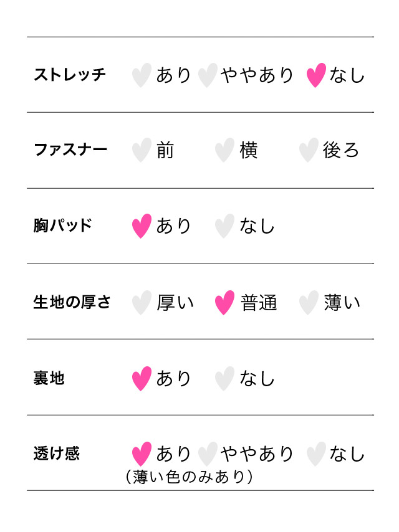Click the ストレッチ row label
Viewport: 399px width, 532px height.
tap(70, 75)
